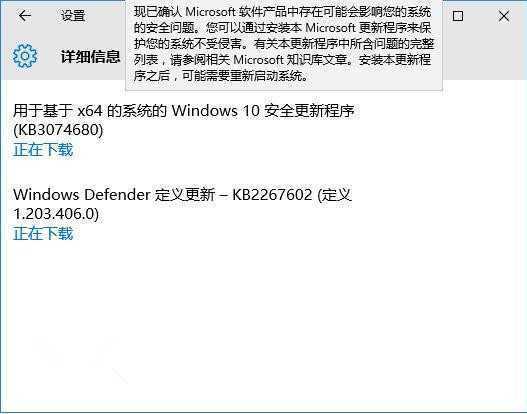This screenshot has height=414, width=527.
Task: Click the (KB3074680) text
Action: tap(58, 130)
